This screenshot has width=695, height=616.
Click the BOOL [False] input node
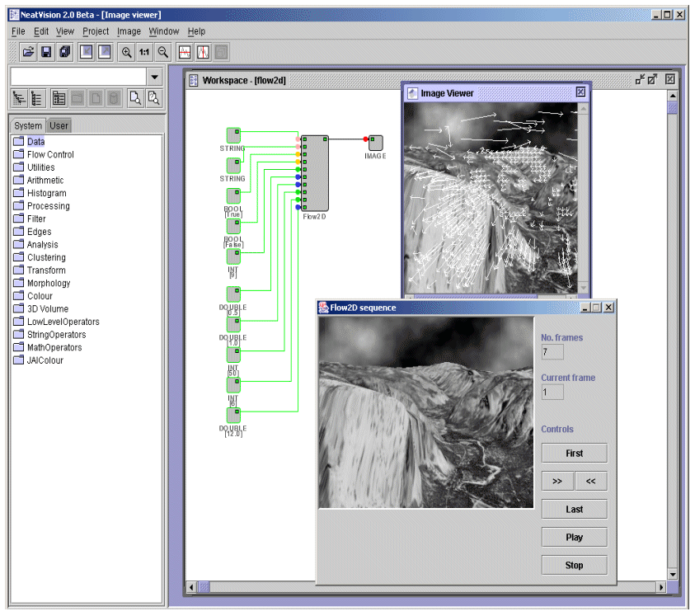[233, 226]
